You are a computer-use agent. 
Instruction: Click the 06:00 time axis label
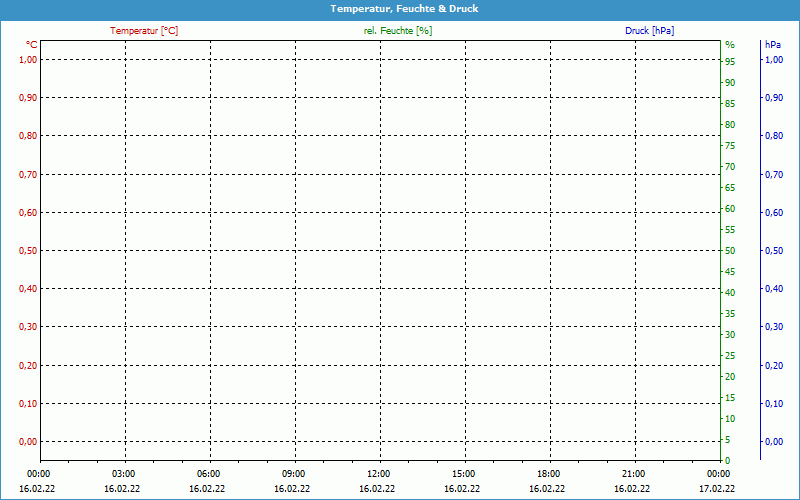tap(209, 474)
